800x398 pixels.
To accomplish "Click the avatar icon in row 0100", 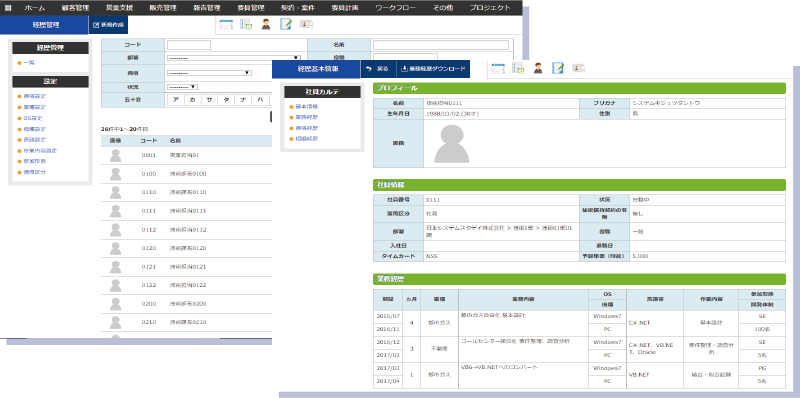I will click(116, 174).
